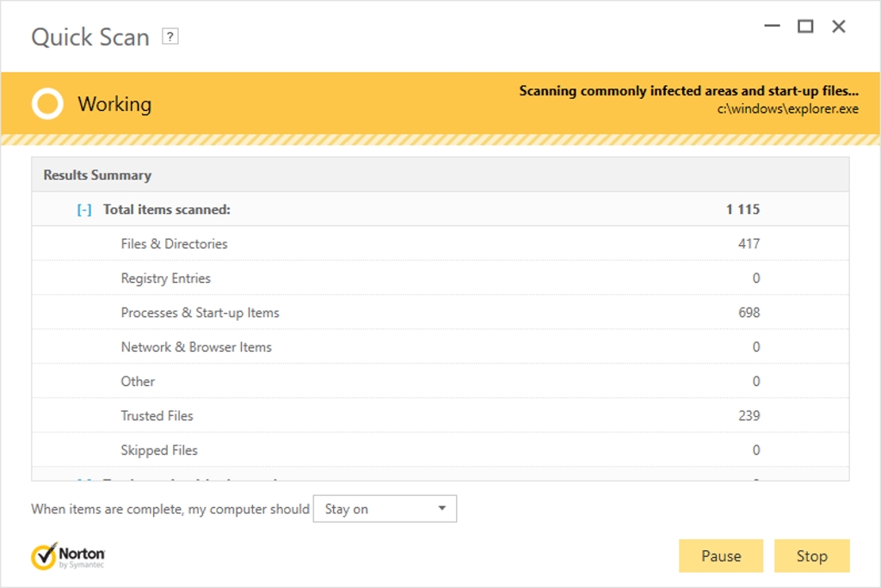Maximize the Quick Scan window

[805, 27]
